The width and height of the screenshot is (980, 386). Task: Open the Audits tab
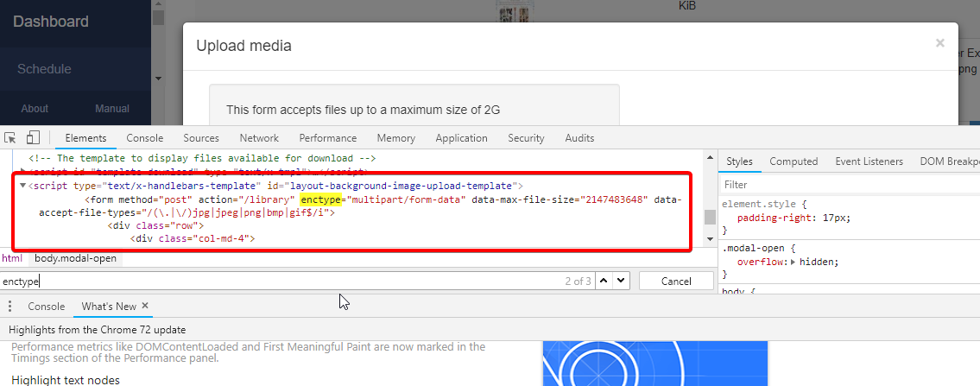(579, 138)
